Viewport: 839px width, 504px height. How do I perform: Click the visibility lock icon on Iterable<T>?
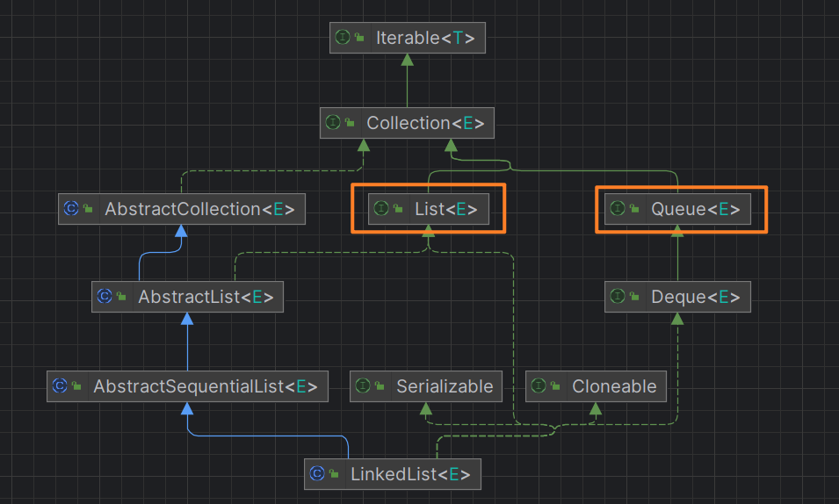[x=359, y=37]
